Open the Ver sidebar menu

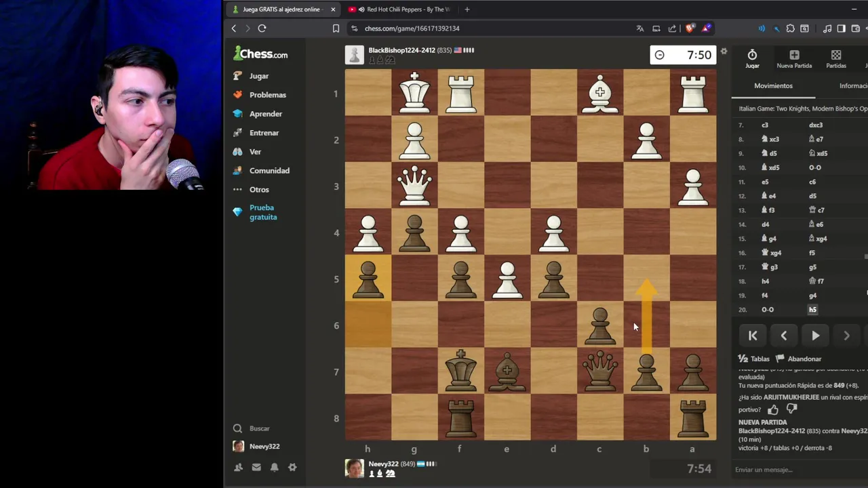click(x=247, y=152)
